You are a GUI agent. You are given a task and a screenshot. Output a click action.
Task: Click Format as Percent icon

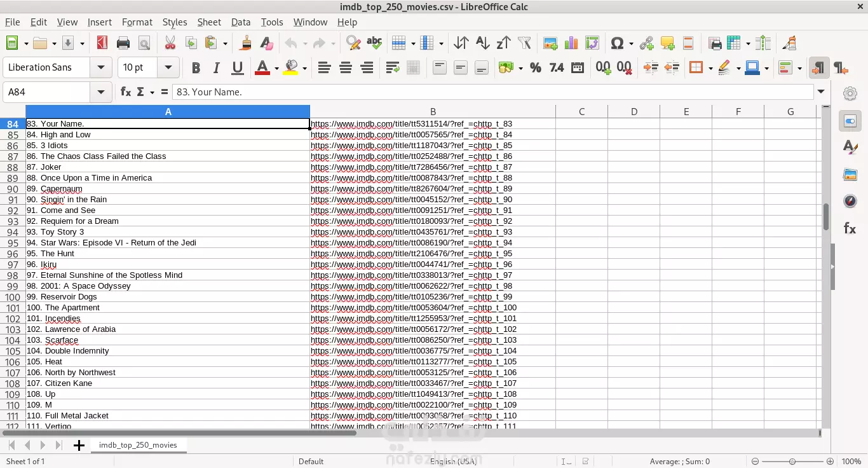pyautogui.click(x=536, y=67)
